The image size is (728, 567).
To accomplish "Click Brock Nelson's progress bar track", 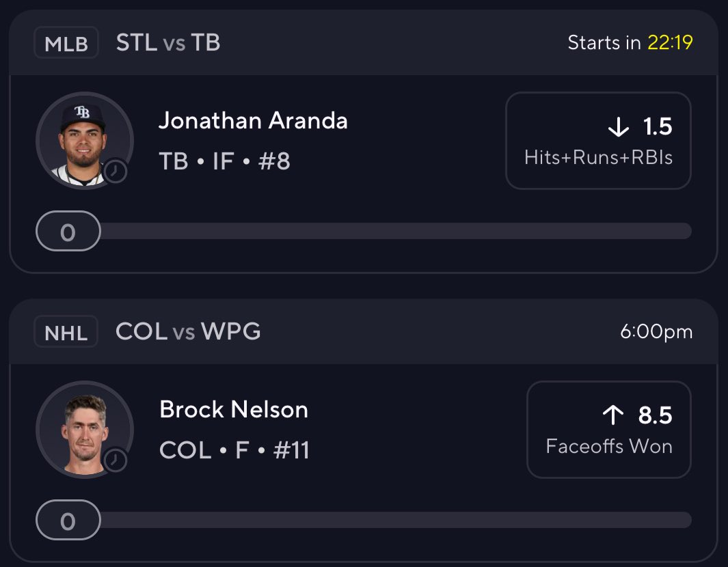I will tap(395, 521).
